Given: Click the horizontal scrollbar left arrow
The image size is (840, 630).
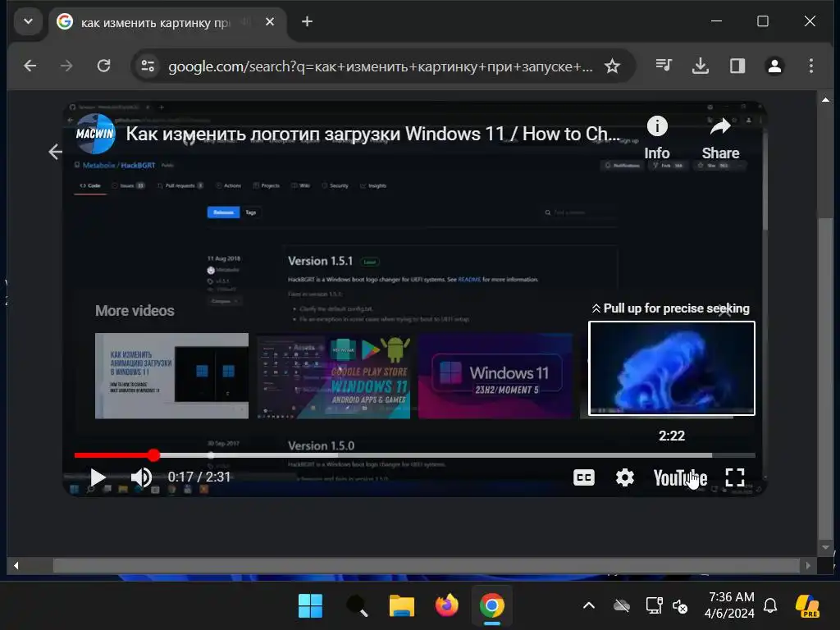Looking at the screenshot, I should coord(16,566).
